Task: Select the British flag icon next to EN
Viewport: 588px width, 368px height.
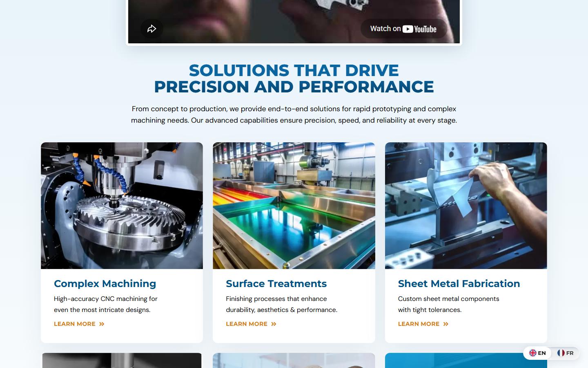Action: pyautogui.click(x=533, y=353)
